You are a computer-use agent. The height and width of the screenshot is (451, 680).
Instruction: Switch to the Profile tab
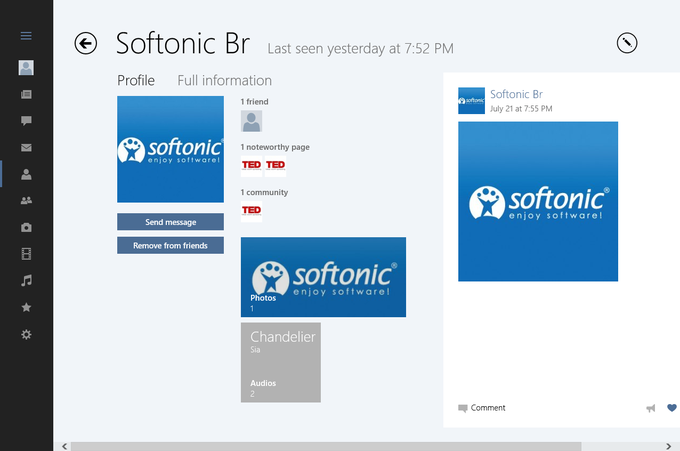pos(136,81)
